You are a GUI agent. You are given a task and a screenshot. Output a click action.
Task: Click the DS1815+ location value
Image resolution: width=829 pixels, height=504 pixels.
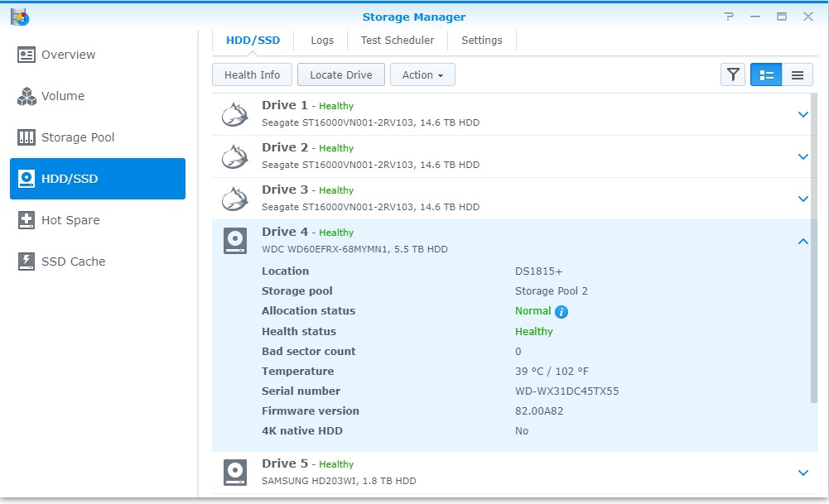tap(539, 271)
